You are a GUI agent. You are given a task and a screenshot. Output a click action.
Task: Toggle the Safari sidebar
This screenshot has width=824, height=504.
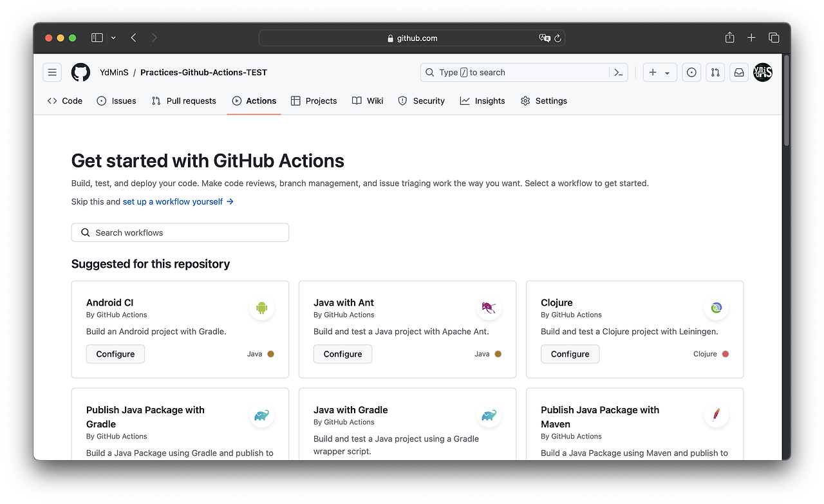click(x=96, y=37)
